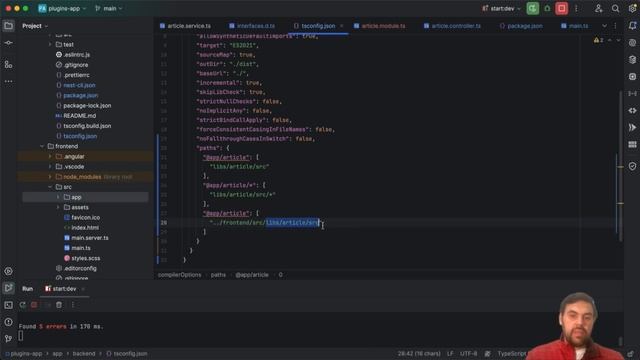Expand the .angular folder
Viewport: 640px width, 360px height.
point(50,156)
